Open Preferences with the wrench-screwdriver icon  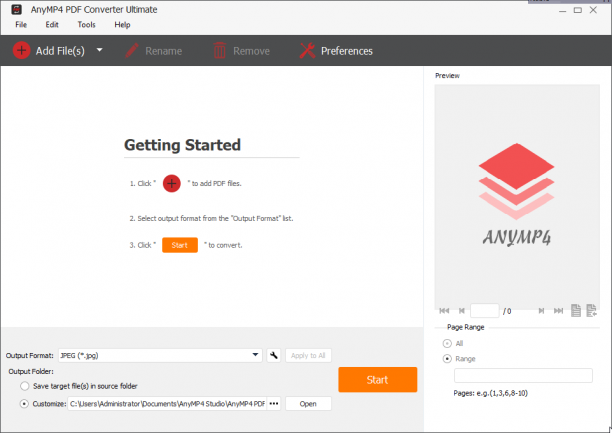coord(307,51)
